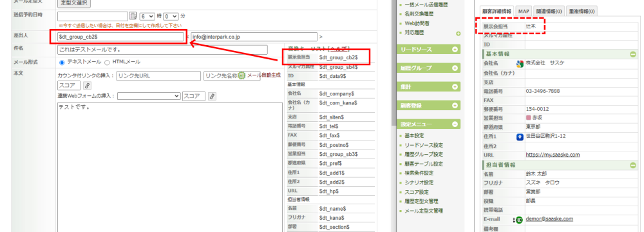Switch to the MAP tab
The width and height of the screenshot is (644, 232).
pyautogui.click(x=523, y=11)
